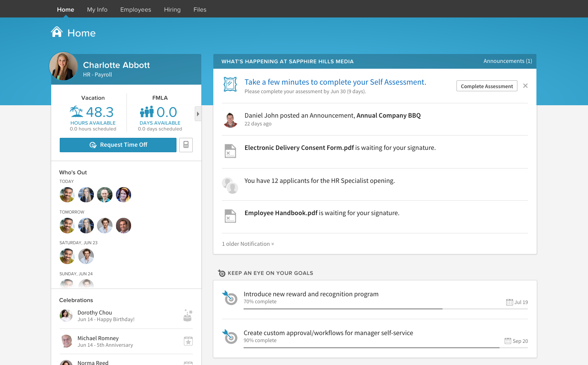Open the Hiring tab

172,9
